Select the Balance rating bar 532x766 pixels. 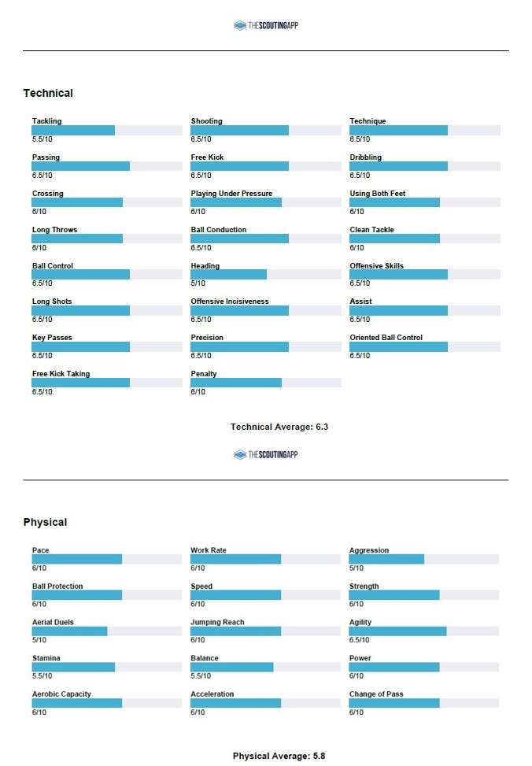click(265, 668)
